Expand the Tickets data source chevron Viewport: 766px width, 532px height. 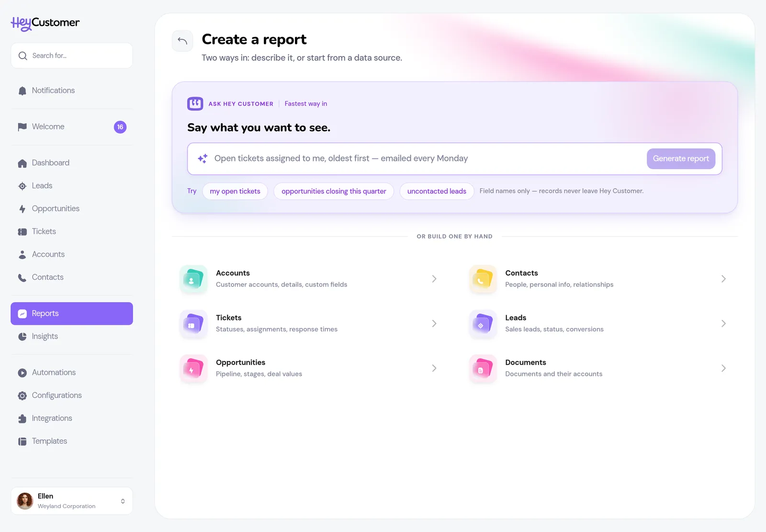tap(434, 324)
